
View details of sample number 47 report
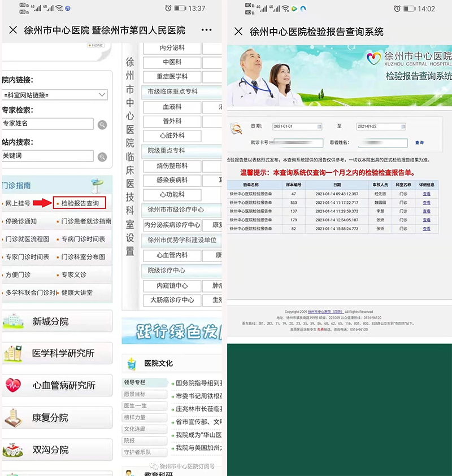pos(427,194)
